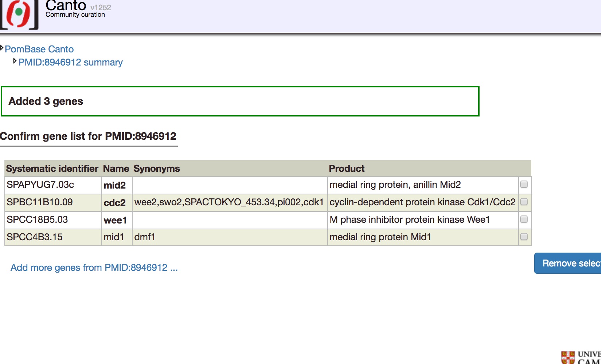The image size is (602, 364).
Task: Expand the PMID:8946912 summary disclosure triangle
Action: (15, 61)
